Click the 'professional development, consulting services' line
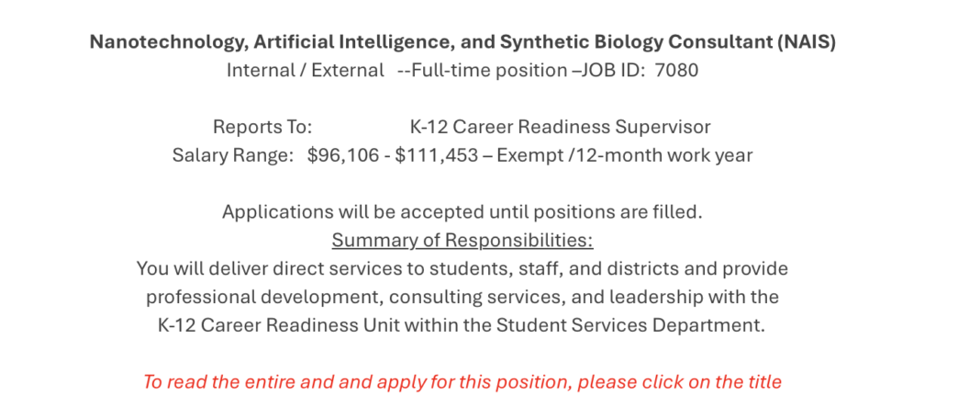This screenshot has width=980, height=418. pos(462,298)
